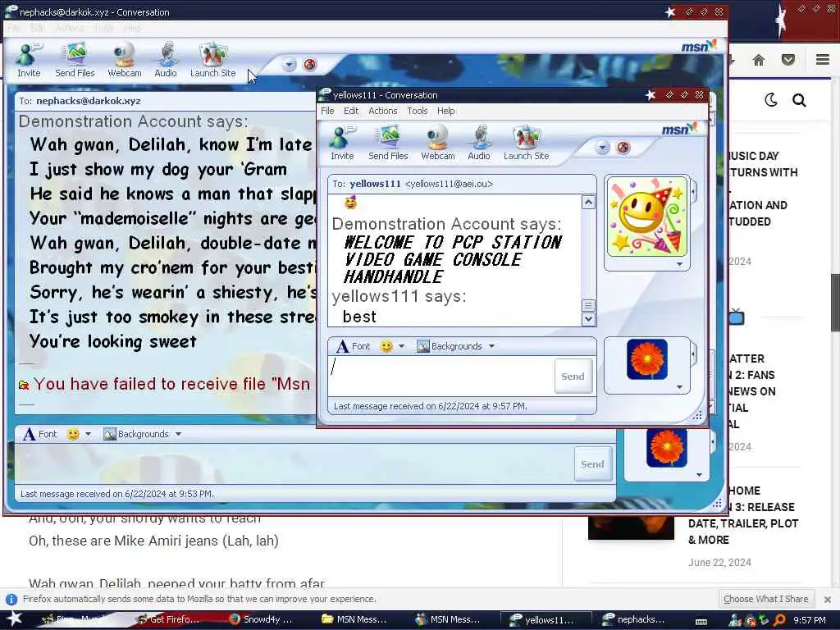Open Font settings in nephacks window
The image size is (840, 630).
pos(39,434)
